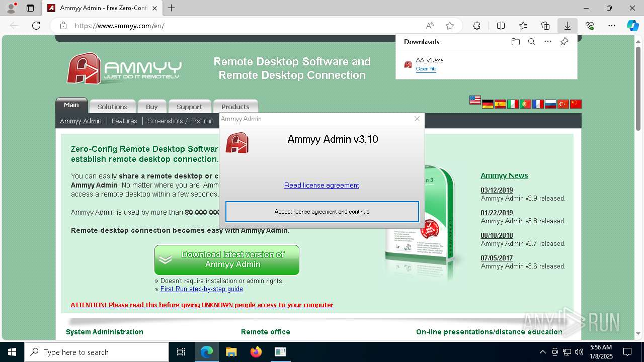Viewport: 644px width, 362px height.
Task: Open First Run step-by-step guide link
Action: pyautogui.click(x=202, y=289)
